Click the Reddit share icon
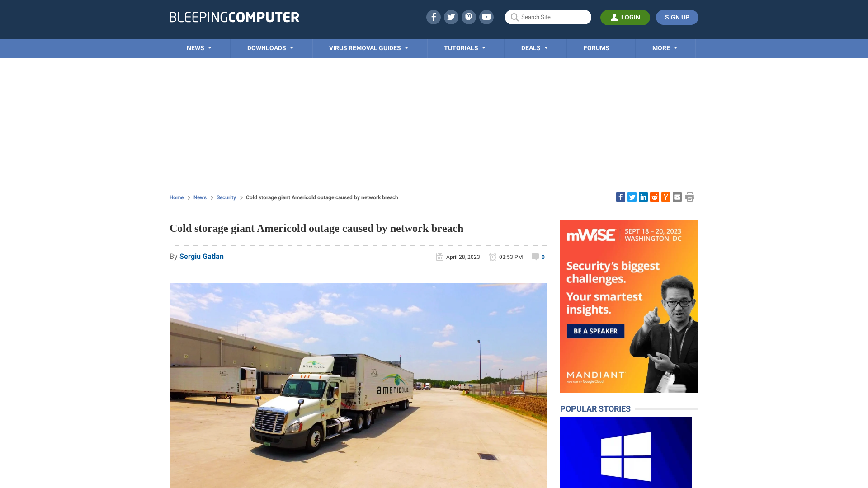 (654, 197)
